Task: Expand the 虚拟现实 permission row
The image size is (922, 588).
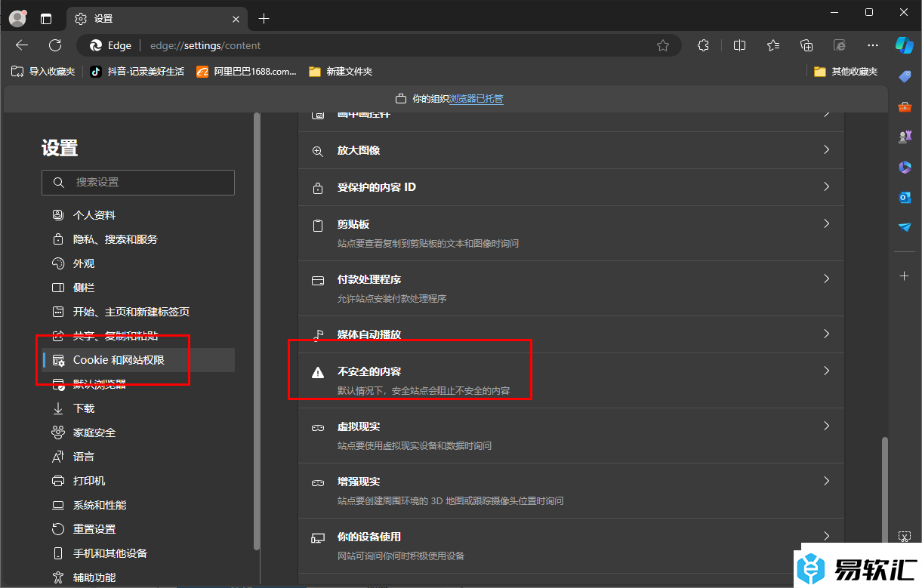Action: click(571, 436)
